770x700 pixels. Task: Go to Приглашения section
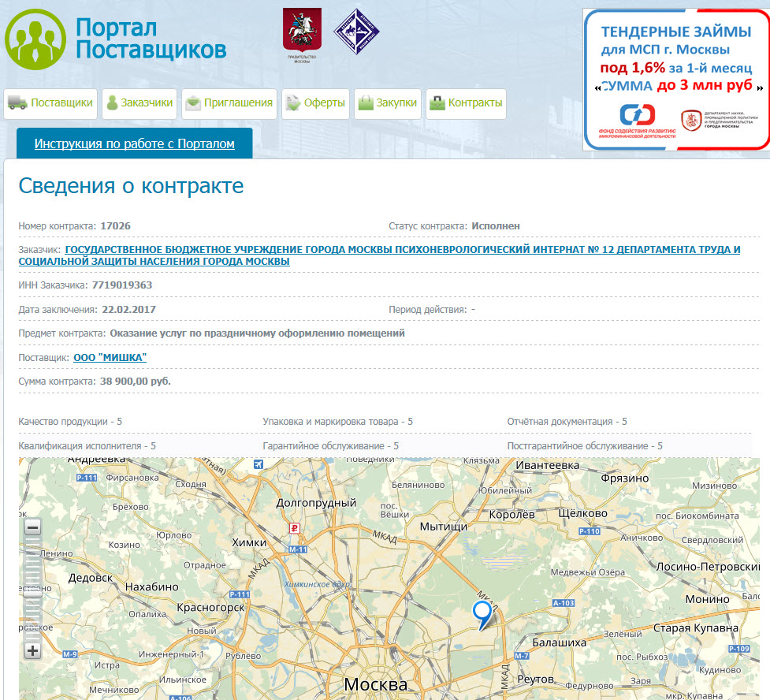pos(229,103)
